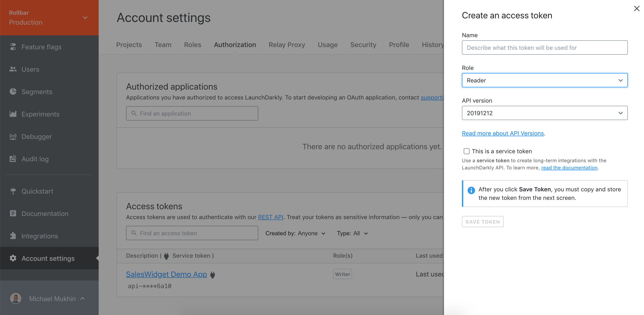
Task: Open the Role dropdown showing Reader
Action: pyautogui.click(x=545, y=80)
